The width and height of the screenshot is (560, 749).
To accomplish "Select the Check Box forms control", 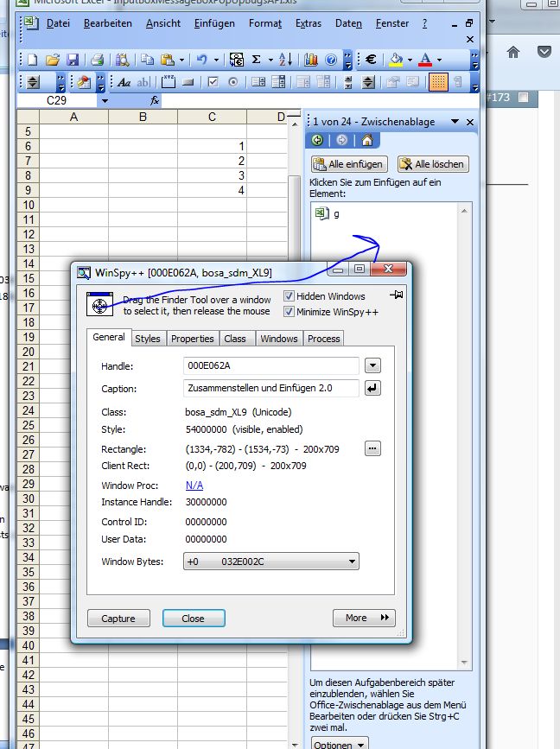I will (213, 82).
